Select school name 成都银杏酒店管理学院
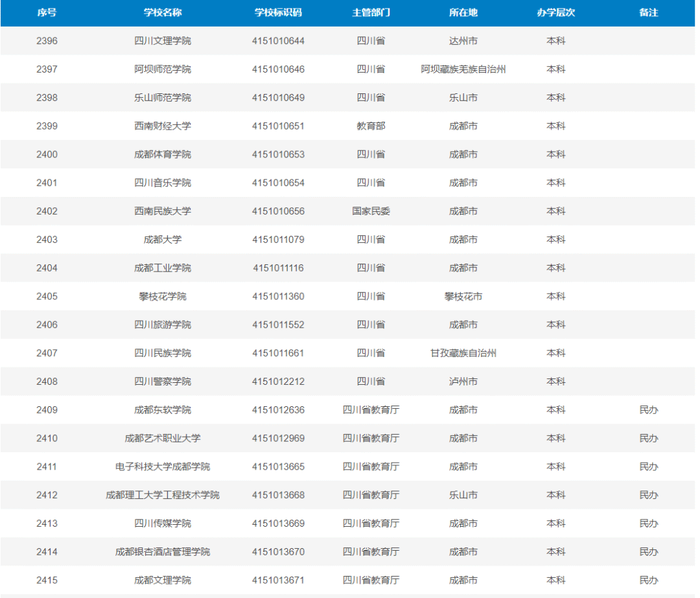700x598 pixels. (163, 551)
